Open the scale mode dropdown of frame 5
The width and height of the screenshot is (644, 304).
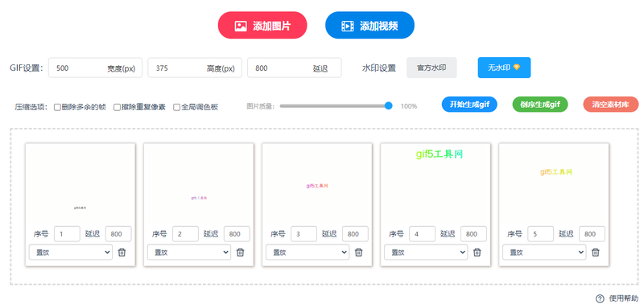(544, 253)
